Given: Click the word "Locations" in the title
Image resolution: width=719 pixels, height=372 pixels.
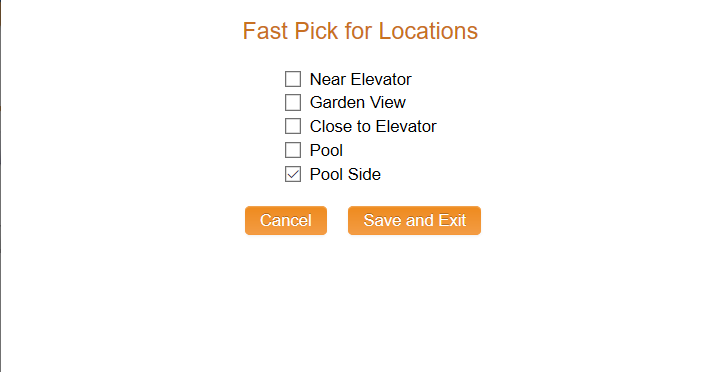Looking at the screenshot, I should 428,31.
